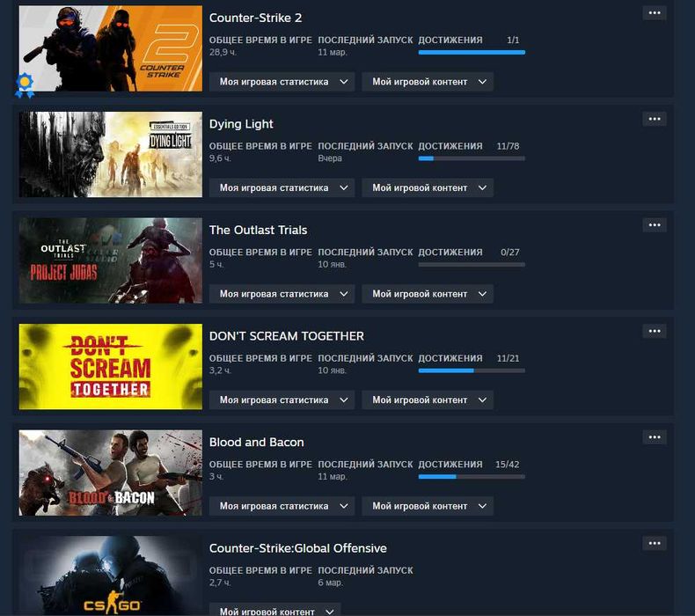Expand 'Мой игровой контент' for DON'T SCREAM TOGETHER
Viewport: 695px width, 616px height.
(428, 400)
